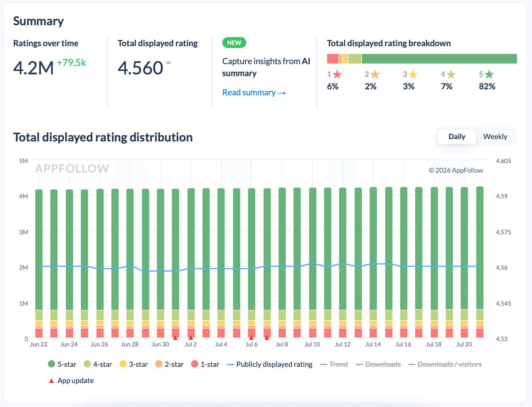Image resolution: width=532 pixels, height=407 pixels.
Task: Click the Jun 24 x-axis label
Action: click(69, 344)
